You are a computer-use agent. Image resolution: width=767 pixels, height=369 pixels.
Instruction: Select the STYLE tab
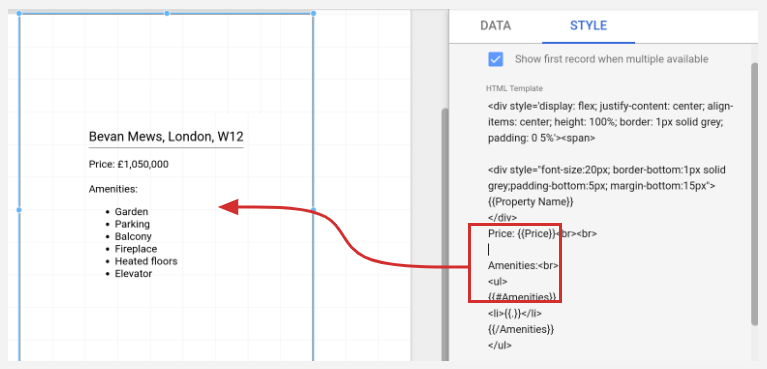[588, 26]
